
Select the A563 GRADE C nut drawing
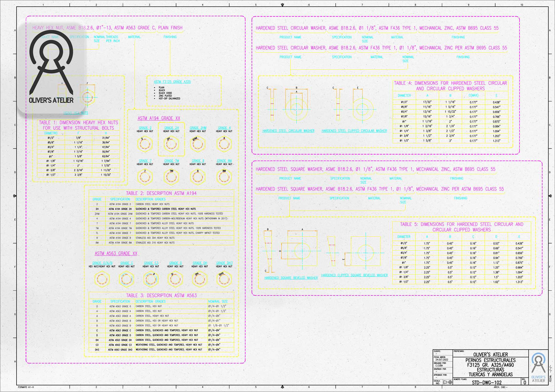126,279
